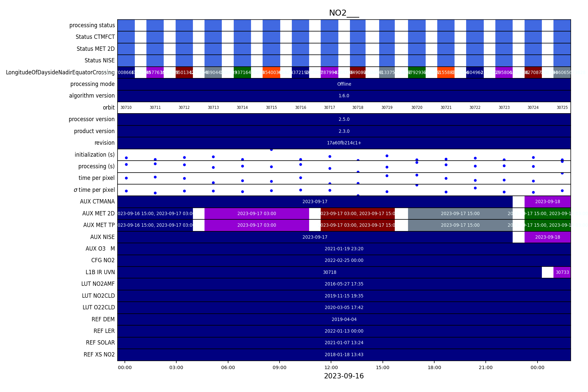Image resolution: width=588 pixels, height=392 pixels.
Task: Select the revision value 17a60fb214c1+
Action: pos(344,143)
